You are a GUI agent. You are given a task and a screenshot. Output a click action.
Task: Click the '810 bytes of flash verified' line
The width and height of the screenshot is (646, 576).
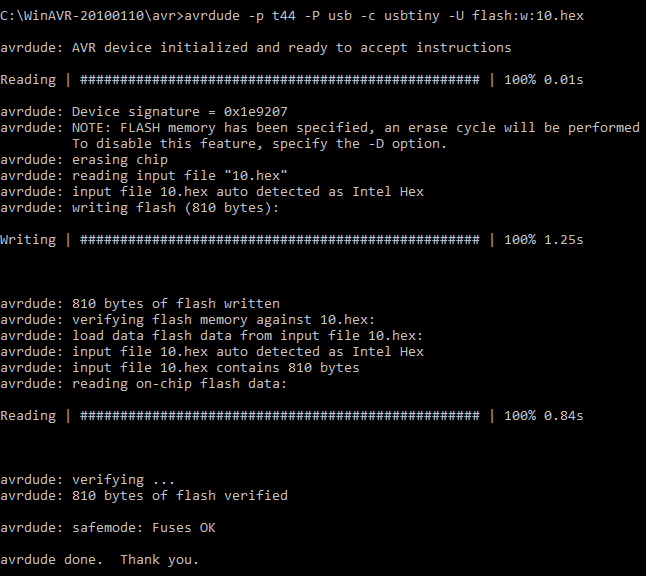point(144,496)
